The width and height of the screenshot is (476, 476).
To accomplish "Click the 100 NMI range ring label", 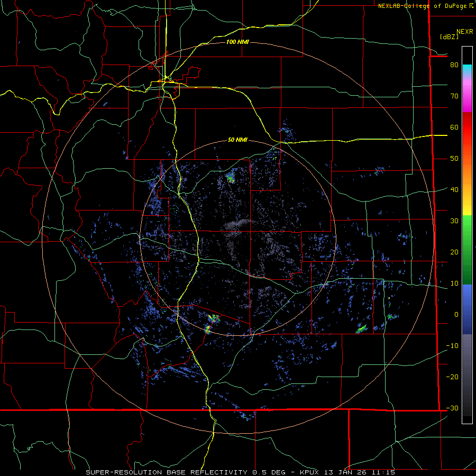I will pos(237,42).
